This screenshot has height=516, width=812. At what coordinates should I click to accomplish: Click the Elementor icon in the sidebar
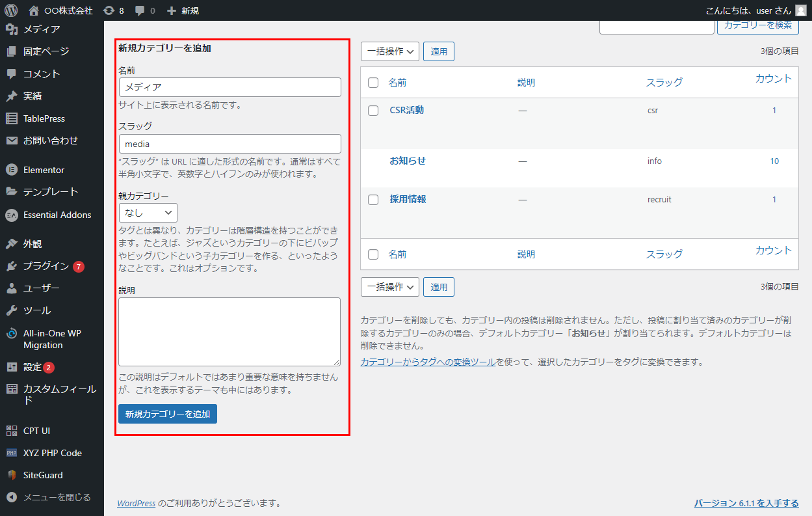click(11, 170)
